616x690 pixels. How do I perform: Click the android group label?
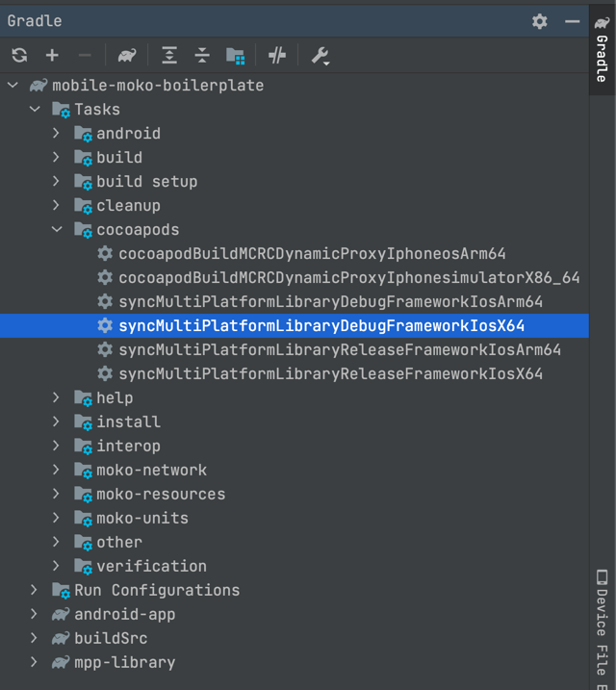(x=128, y=134)
